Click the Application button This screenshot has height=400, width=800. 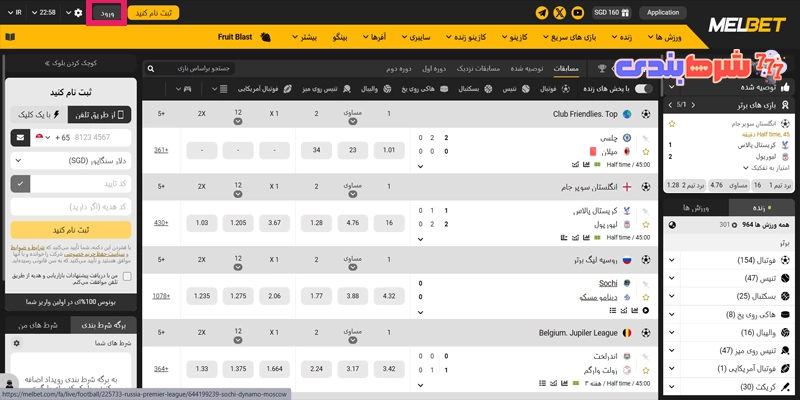click(663, 13)
